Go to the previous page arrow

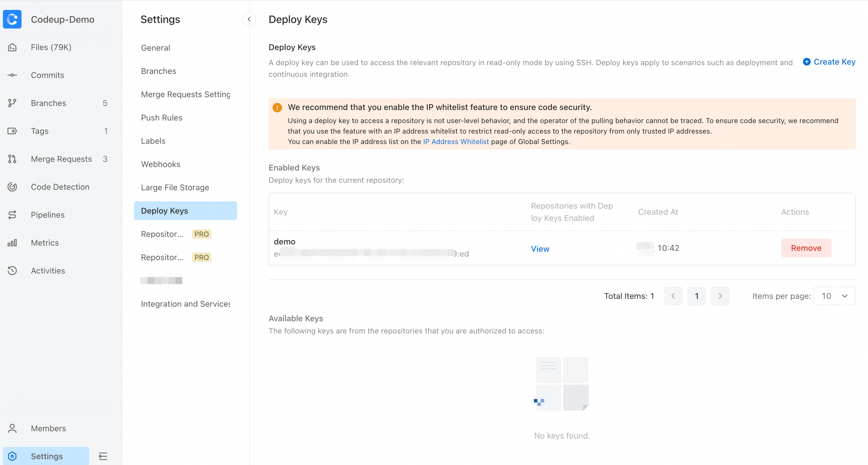click(x=673, y=296)
